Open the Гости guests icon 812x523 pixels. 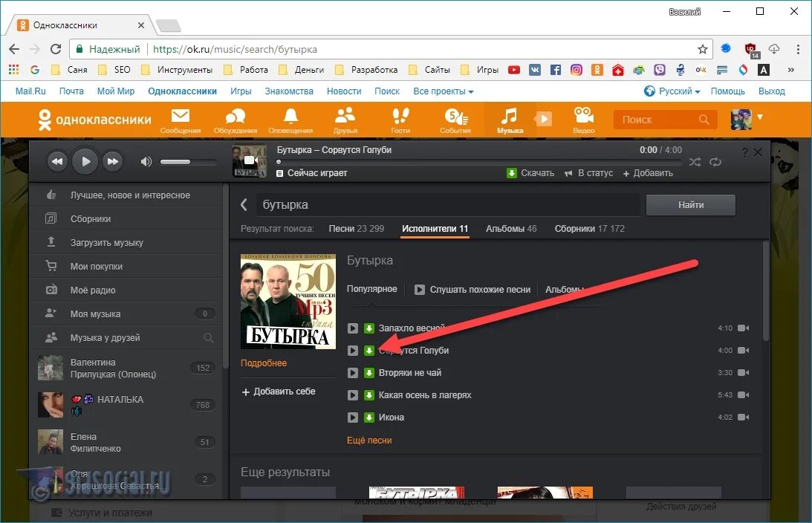[400, 120]
